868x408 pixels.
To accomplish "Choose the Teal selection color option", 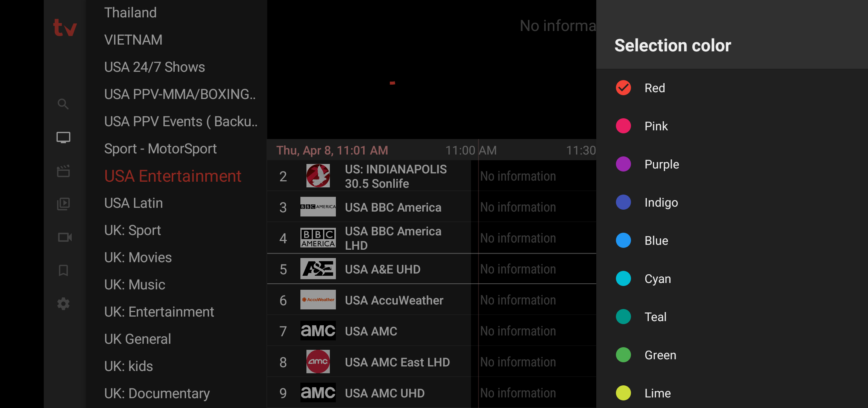I will [732, 317].
